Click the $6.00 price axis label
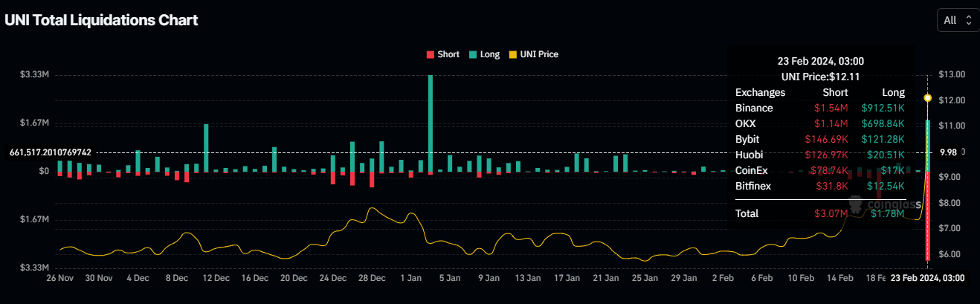 tap(951, 254)
